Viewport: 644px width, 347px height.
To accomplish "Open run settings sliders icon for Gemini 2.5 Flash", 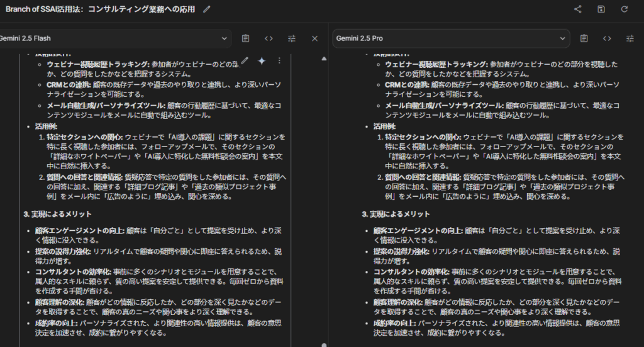I will [x=292, y=38].
